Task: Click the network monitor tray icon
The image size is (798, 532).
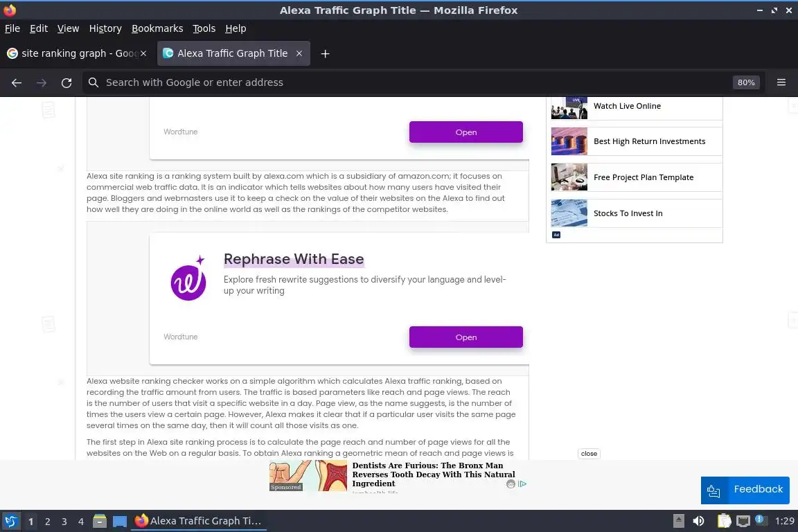Action: [743, 521]
